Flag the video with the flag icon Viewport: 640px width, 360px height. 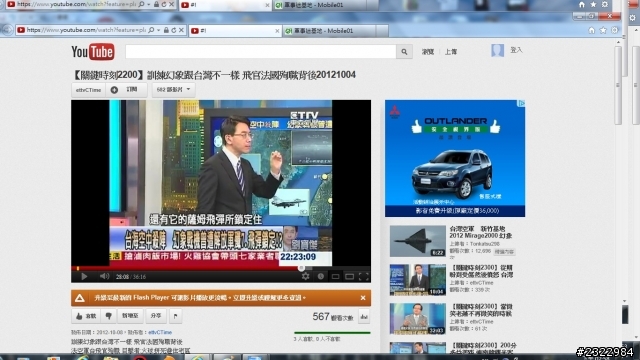pos(176,316)
